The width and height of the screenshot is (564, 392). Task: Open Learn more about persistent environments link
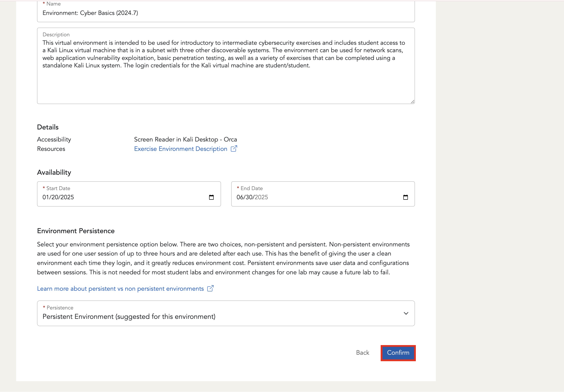tap(120, 289)
